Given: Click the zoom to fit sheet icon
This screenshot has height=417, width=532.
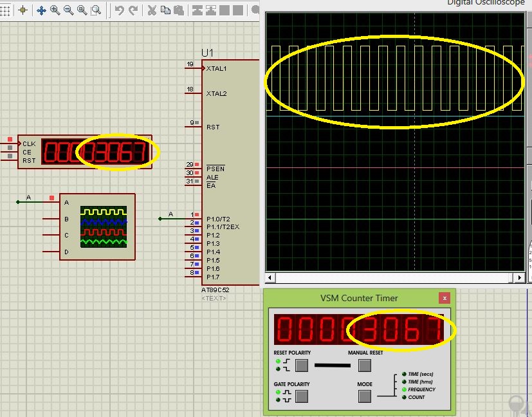Looking at the screenshot, I should click(x=82, y=10).
